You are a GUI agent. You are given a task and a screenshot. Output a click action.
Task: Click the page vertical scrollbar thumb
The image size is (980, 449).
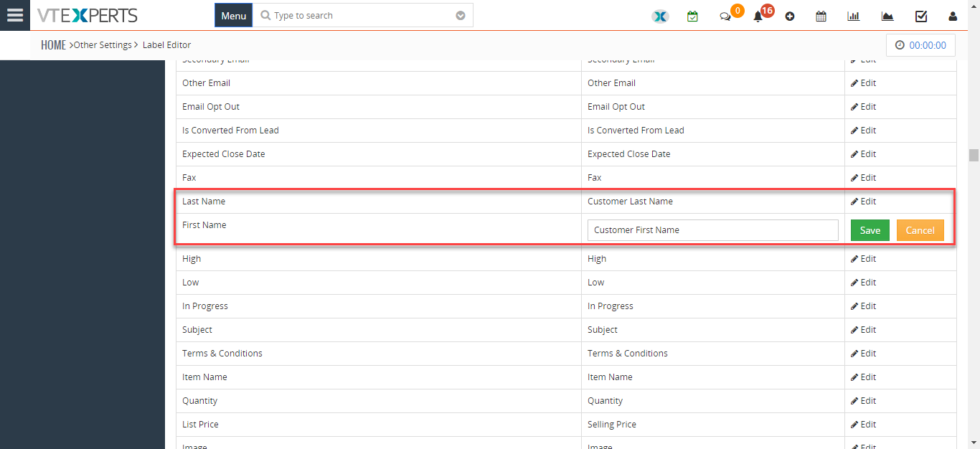coord(974,156)
